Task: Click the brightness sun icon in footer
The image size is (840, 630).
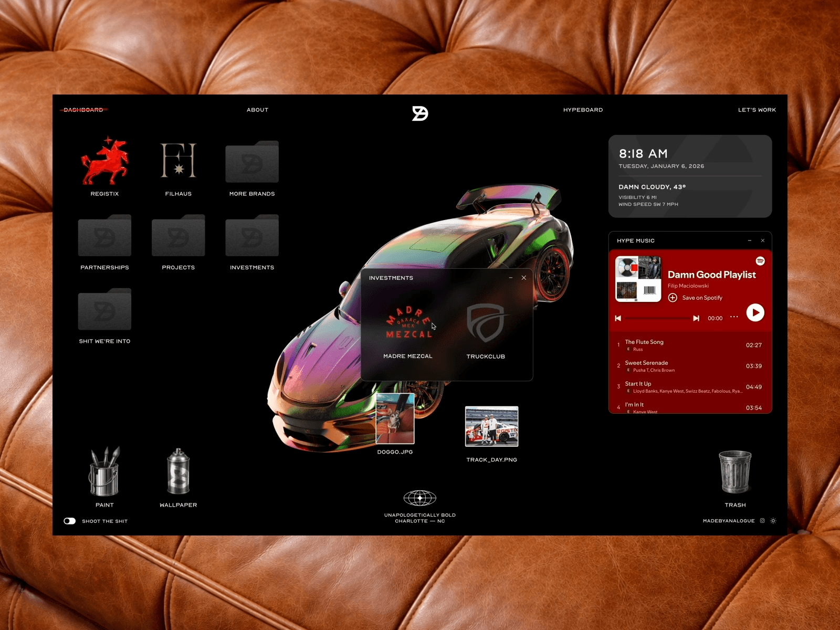Action: (x=773, y=521)
